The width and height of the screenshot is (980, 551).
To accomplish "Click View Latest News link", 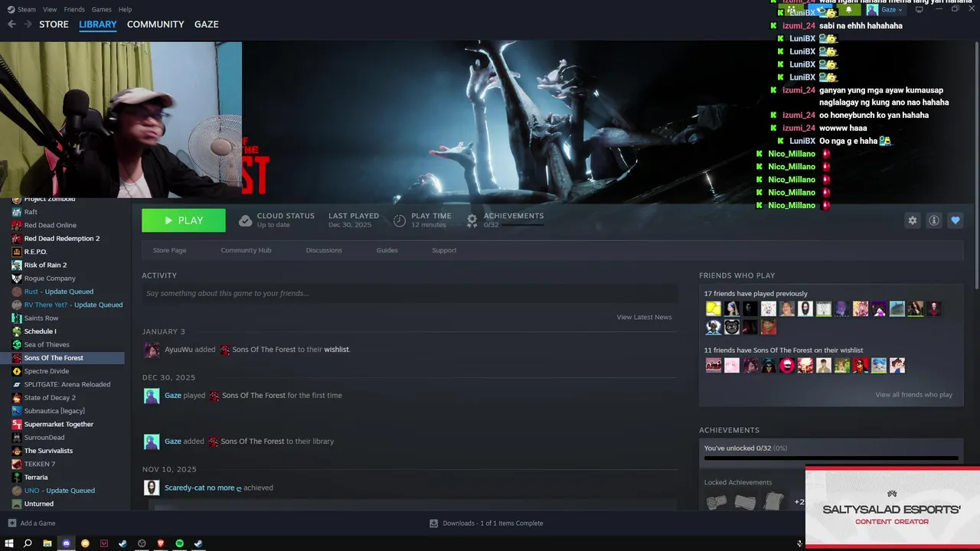I will click(644, 317).
